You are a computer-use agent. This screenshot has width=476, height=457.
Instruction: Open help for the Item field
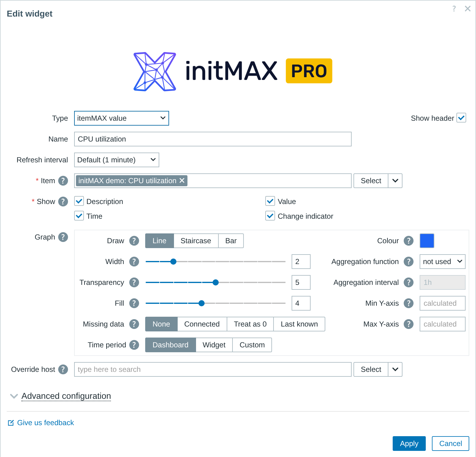click(63, 181)
